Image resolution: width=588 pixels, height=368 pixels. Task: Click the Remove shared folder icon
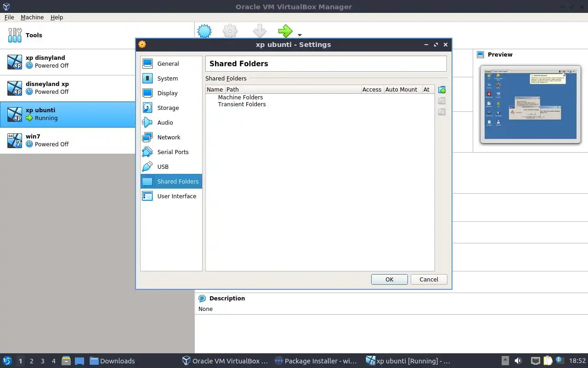[x=442, y=112]
